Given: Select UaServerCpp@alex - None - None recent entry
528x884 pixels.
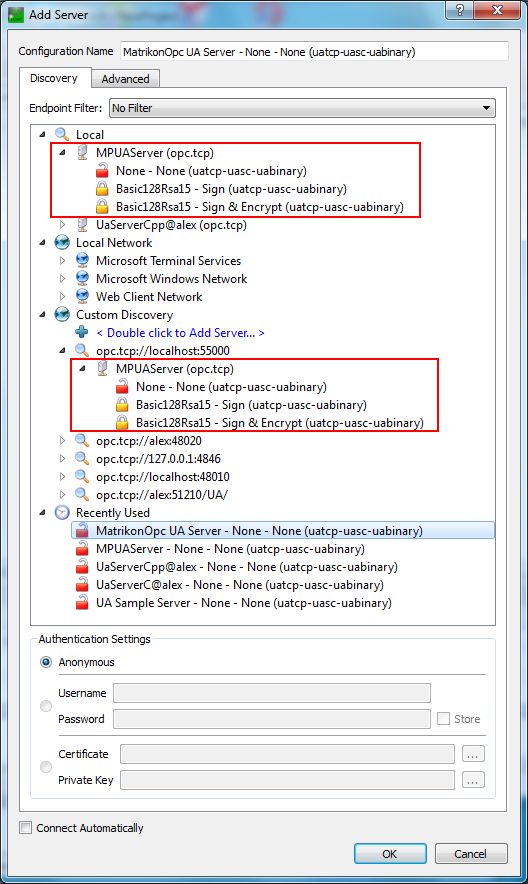Looking at the screenshot, I should tap(246, 567).
